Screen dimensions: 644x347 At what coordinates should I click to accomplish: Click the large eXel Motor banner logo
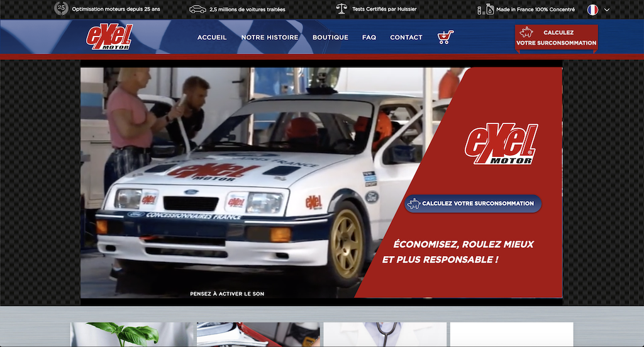501,144
